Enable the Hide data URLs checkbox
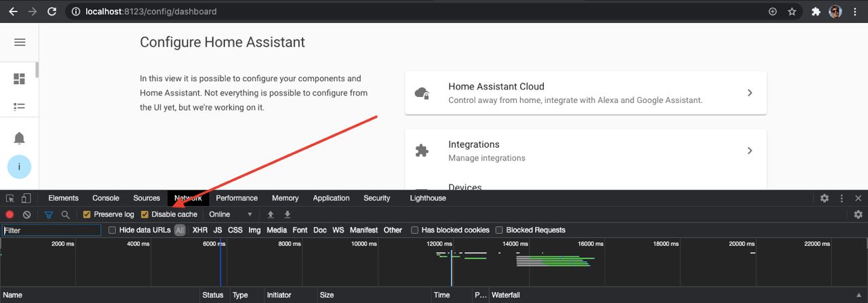Viewport: 868px width, 303px height. 113,230
